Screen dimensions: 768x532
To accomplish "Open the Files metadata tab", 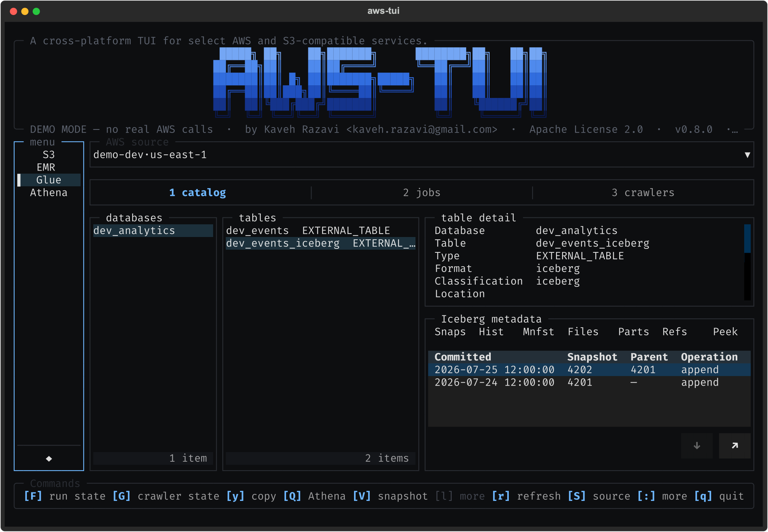I will pyautogui.click(x=583, y=332).
